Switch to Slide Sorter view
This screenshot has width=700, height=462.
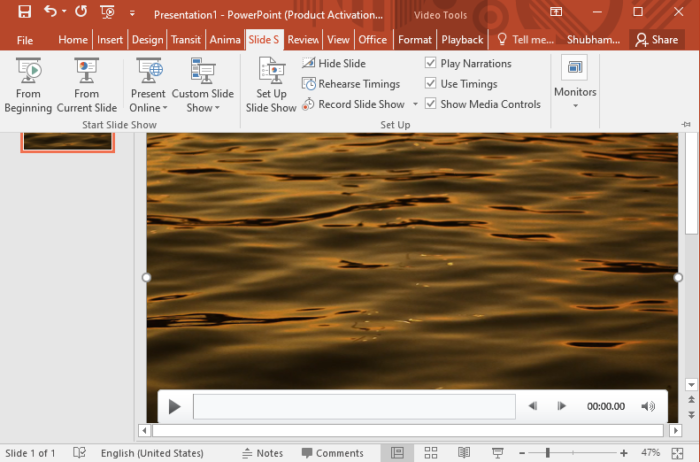point(431,453)
